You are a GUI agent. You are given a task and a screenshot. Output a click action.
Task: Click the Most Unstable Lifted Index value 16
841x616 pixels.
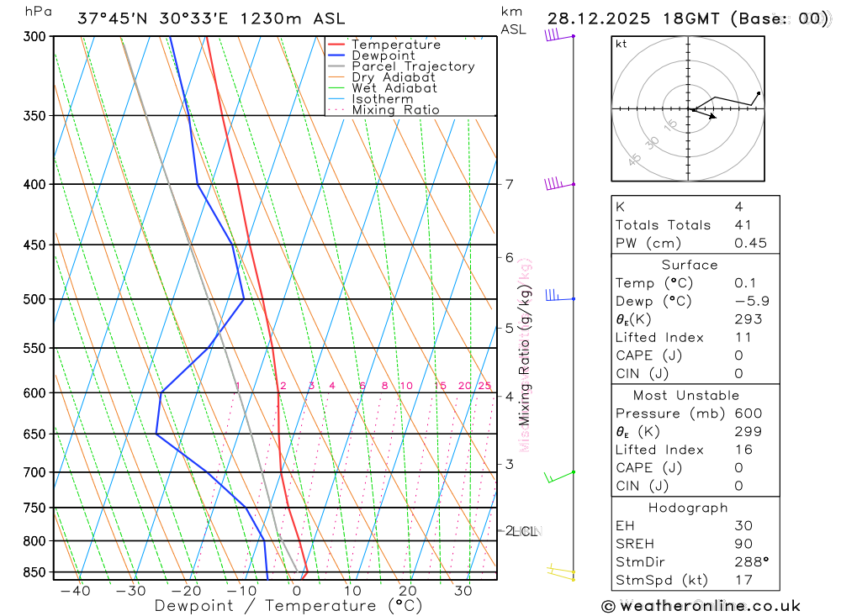pos(744,450)
